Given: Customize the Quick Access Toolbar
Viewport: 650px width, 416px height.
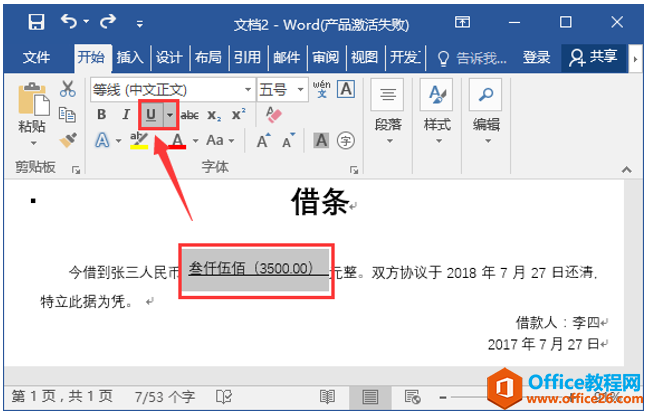Looking at the screenshot, I should coord(140,24).
